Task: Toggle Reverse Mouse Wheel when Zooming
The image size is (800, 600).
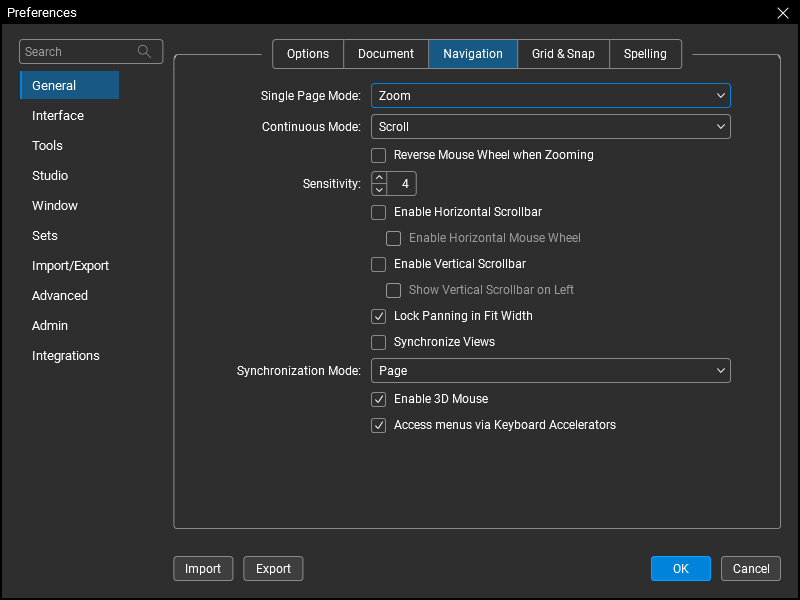Action: click(379, 155)
